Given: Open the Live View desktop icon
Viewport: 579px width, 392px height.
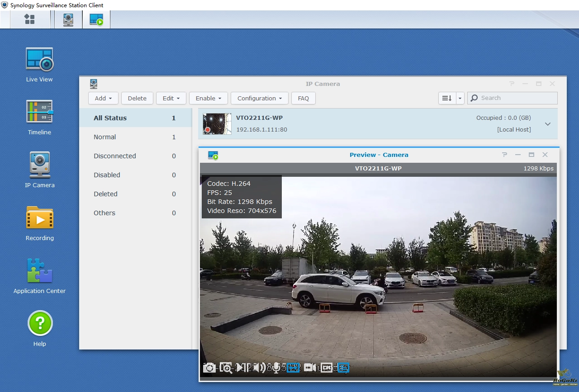Looking at the screenshot, I should point(39,60).
